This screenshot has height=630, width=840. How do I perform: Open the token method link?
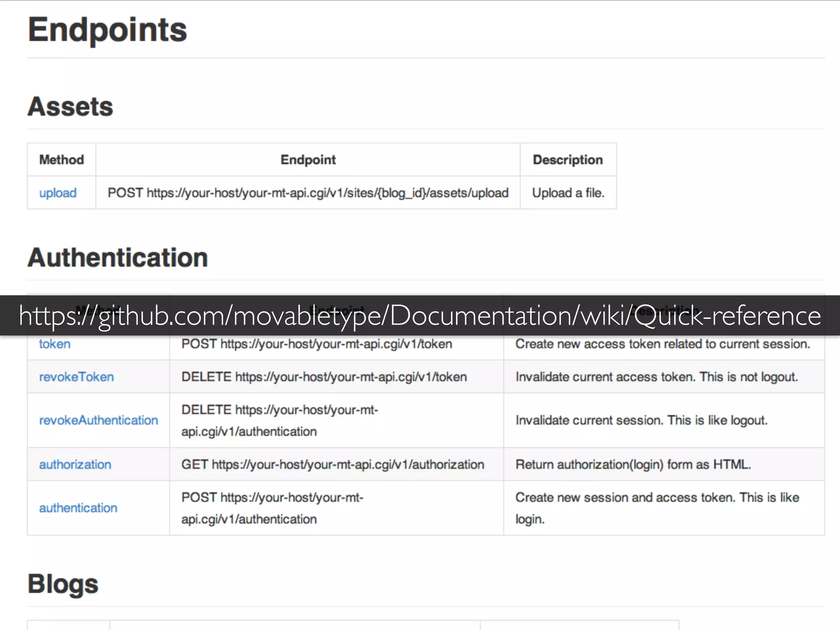point(55,344)
